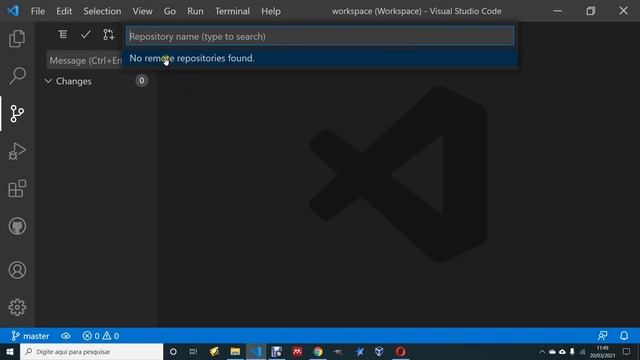
Task: Open the Run menu
Action: (x=195, y=11)
